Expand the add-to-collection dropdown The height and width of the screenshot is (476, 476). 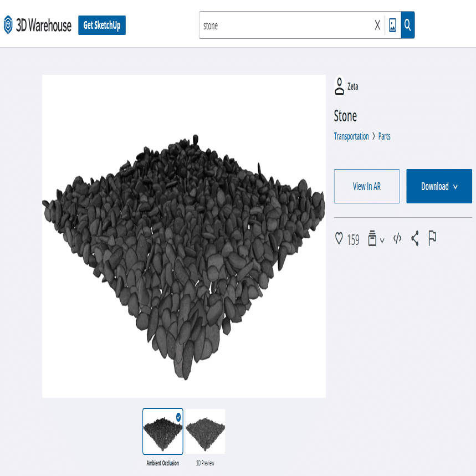click(376, 239)
